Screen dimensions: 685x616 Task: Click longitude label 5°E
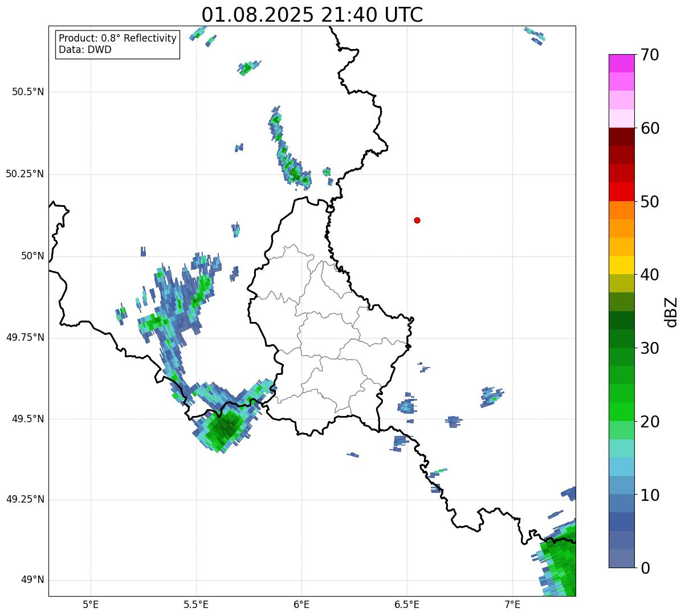click(x=91, y=604)
